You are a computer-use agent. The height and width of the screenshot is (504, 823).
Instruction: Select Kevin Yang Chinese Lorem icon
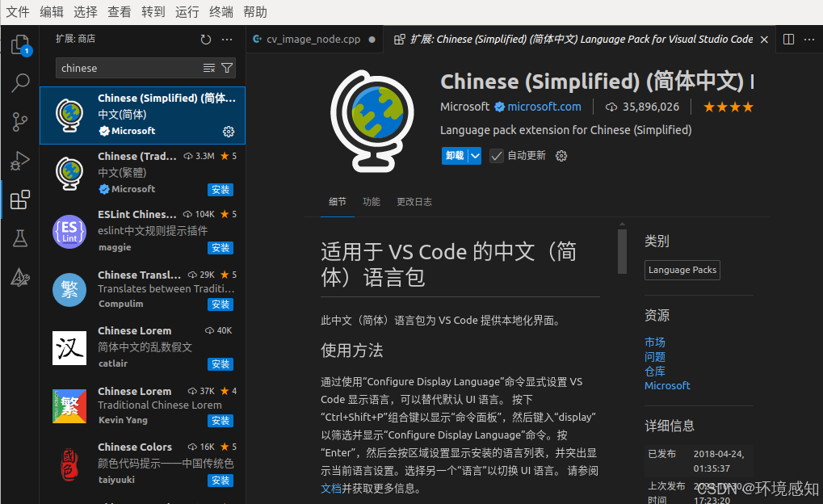69,406
